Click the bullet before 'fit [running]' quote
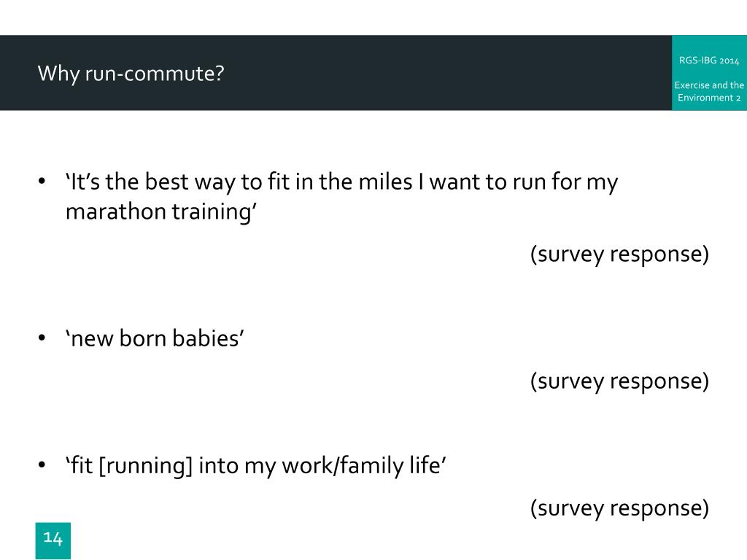 (42, 464)
